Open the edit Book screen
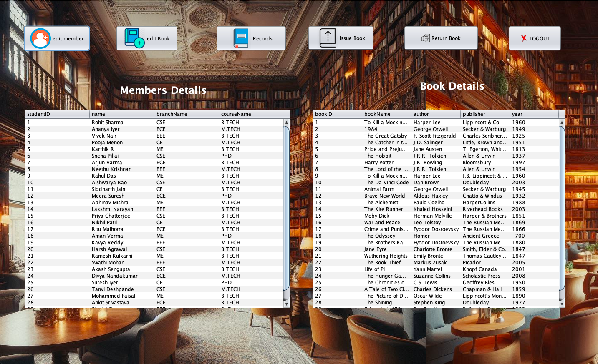This screenshot has height=364, width=598. click(147, 38)
